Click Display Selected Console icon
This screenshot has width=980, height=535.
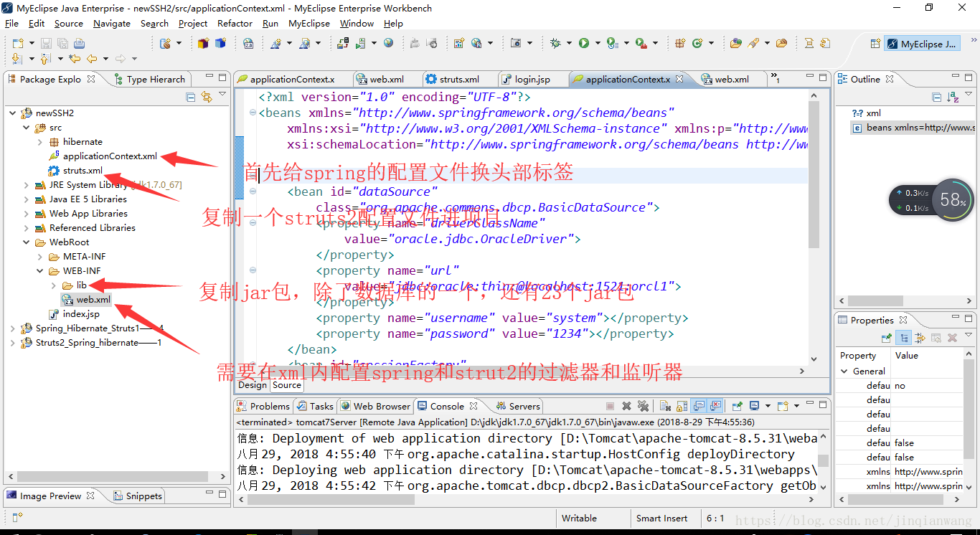coord(753,406)
